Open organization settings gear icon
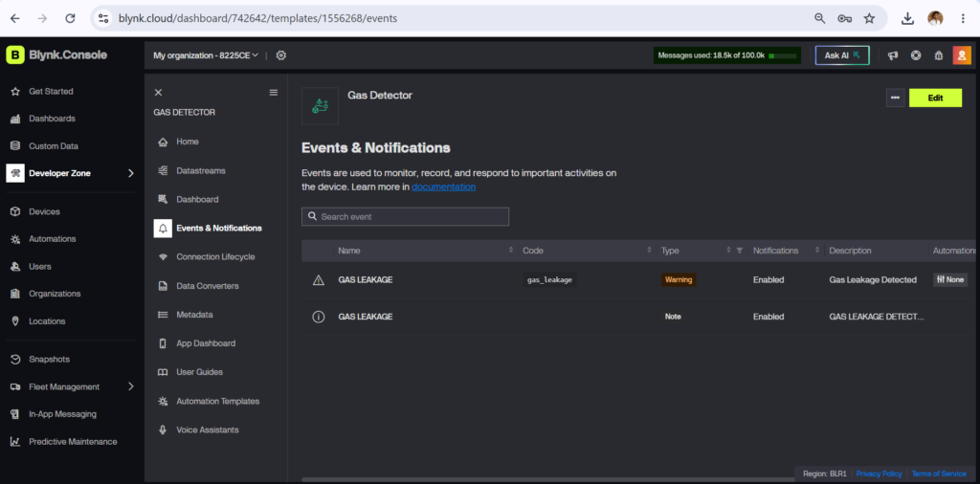Image resolution: width=980 pixels, height=484 pixels. coord(281,55)
